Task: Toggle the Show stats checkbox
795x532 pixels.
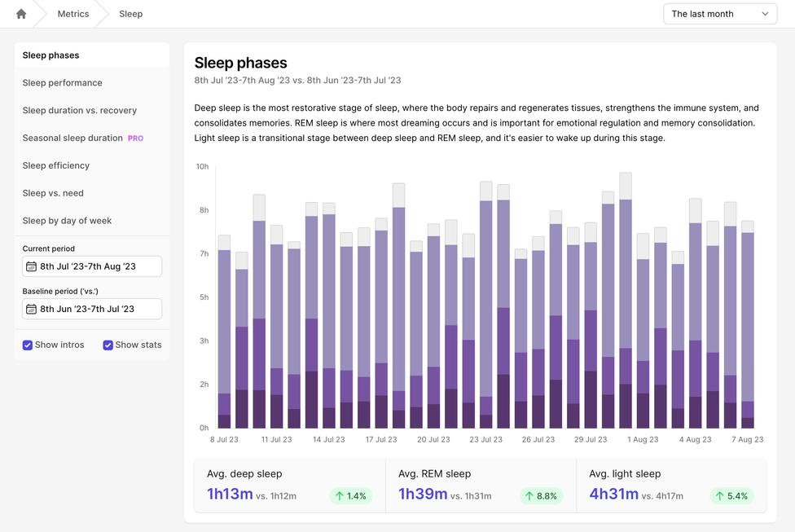Action: [108, 345]
